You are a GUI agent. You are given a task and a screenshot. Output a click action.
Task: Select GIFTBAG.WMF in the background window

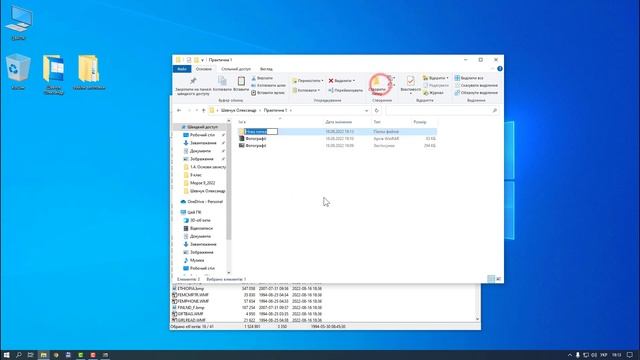pos(188,314)
